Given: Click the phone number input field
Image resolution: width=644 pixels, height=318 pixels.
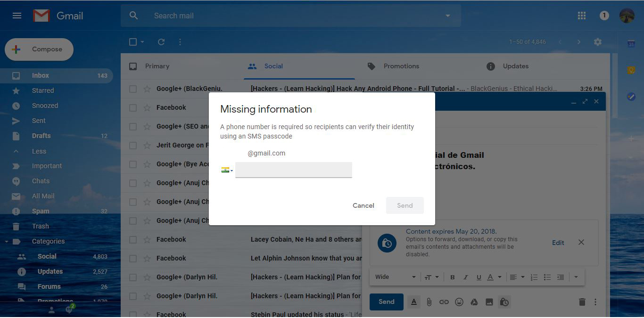Looking at the screenshot, I should pos(294,170).
